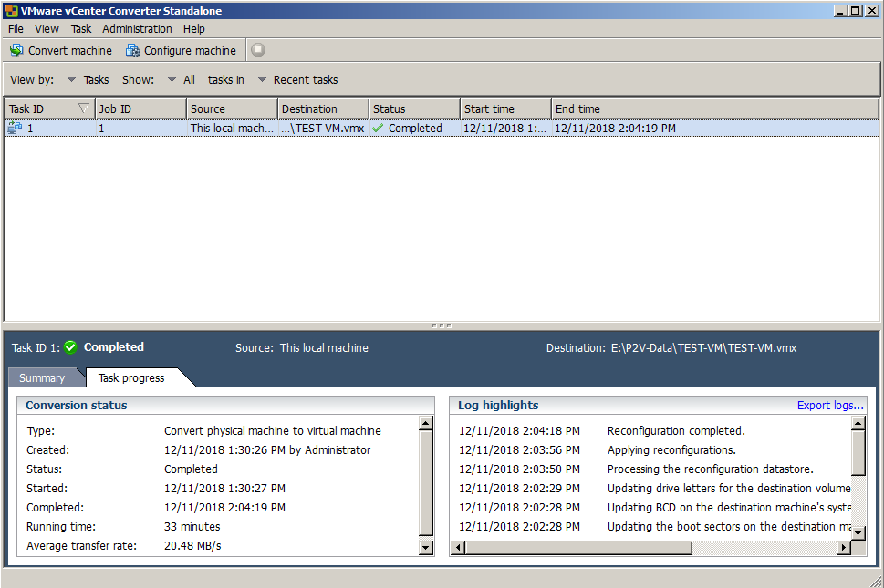Sort by Job ID column header

click(140, 108)
